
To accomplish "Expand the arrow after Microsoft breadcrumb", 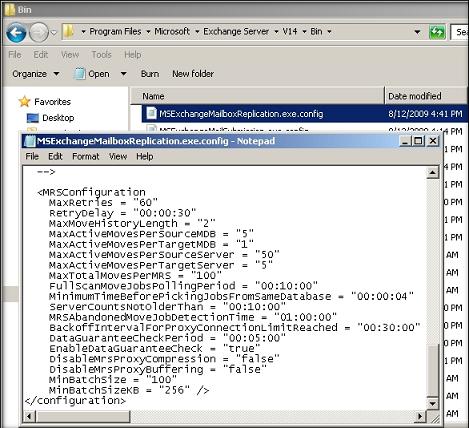I will pyautogui.click(x=197, y=32).
